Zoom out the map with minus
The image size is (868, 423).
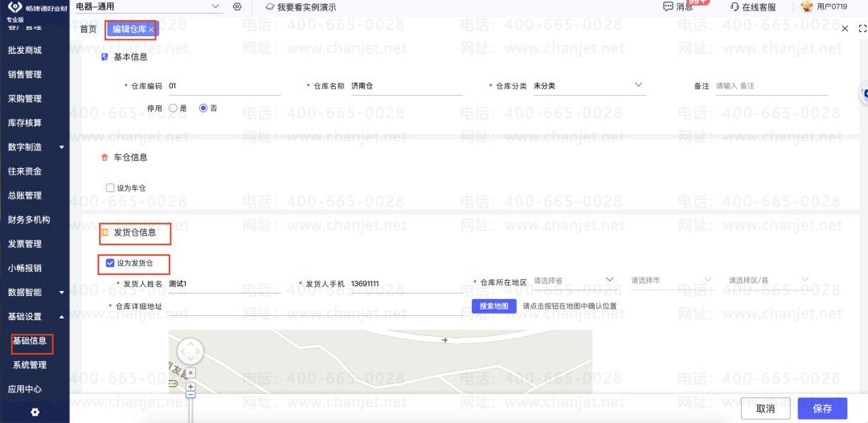click(x=190, y=394)
